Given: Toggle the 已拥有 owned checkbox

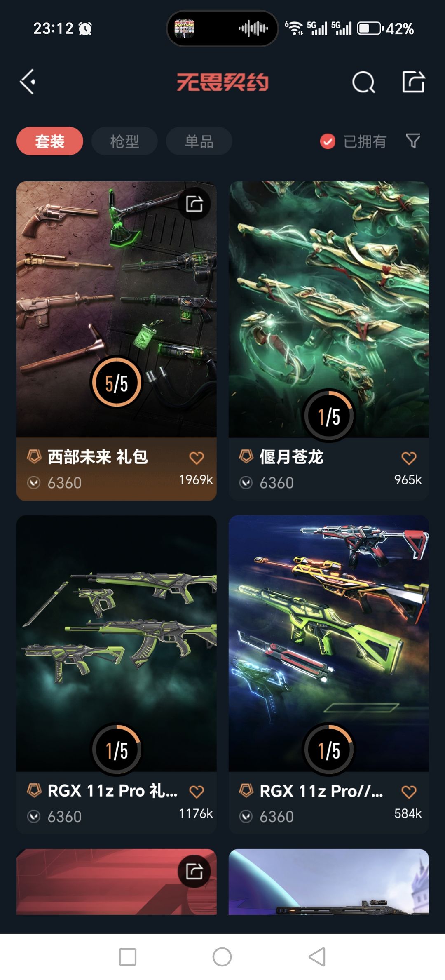Looking at the screenshot, I should [x=328, y=141].
